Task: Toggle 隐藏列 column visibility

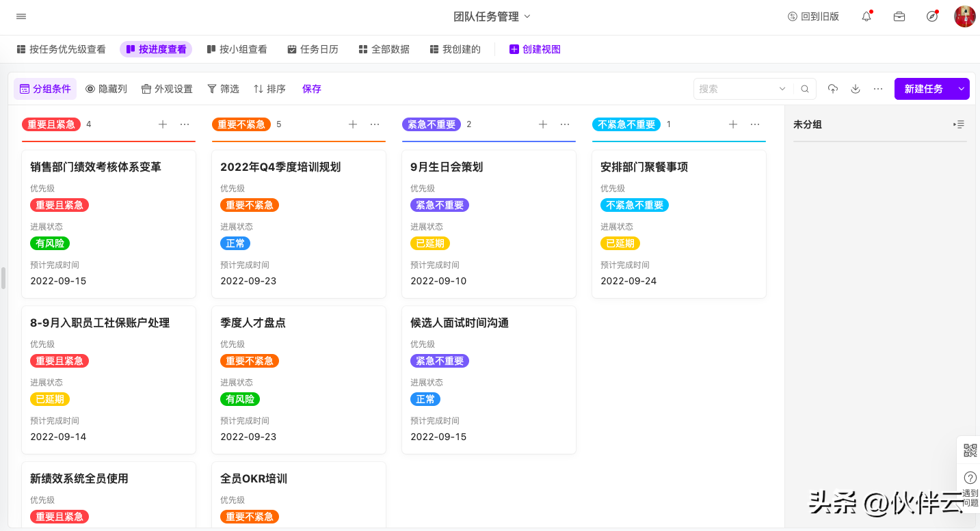Action: click(106, 89)
